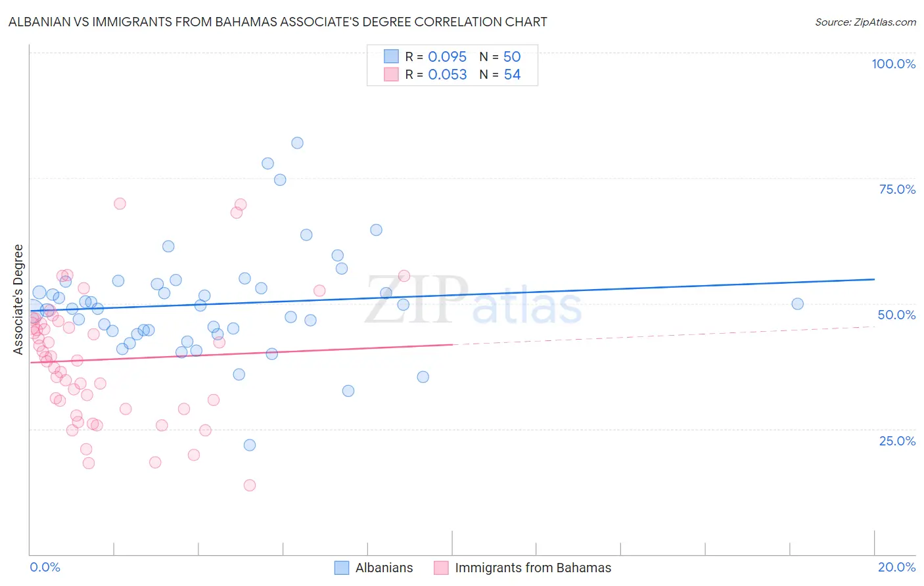Click the chart title text
The image size is (924, 586).
click(x=277, y=22)
